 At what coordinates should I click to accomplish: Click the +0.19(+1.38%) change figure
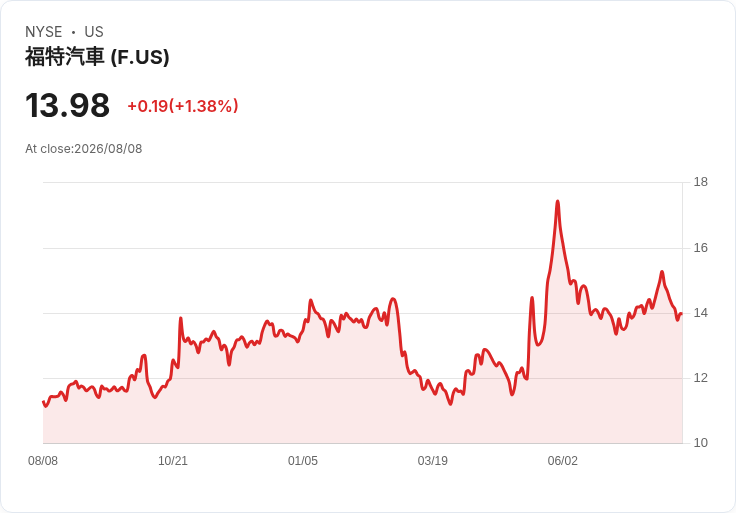point(183,106)
